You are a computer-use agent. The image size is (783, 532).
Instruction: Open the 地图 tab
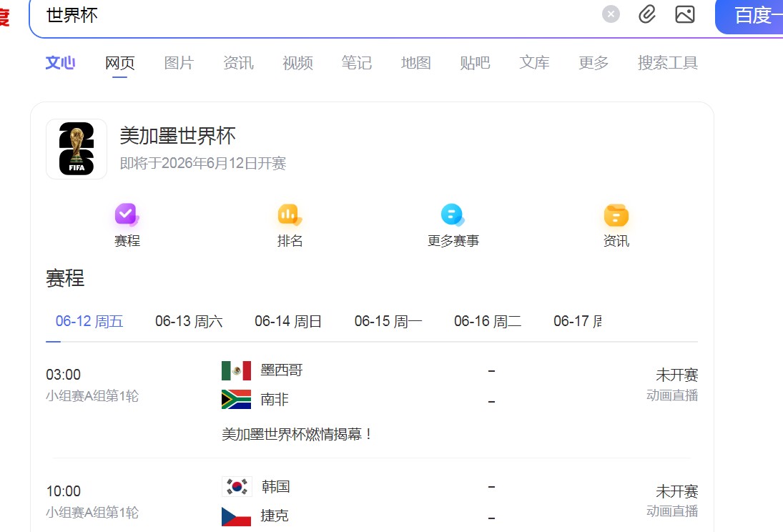[416, 63]
